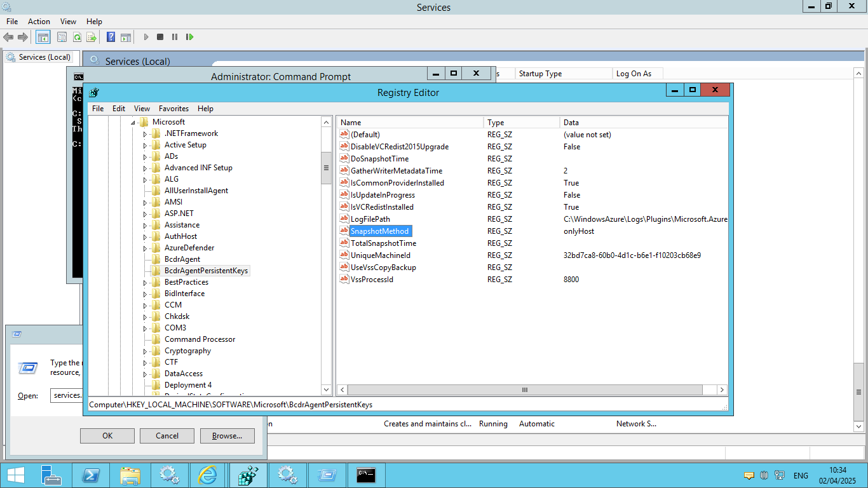The image size is (868, 488).
Task: Open the Windows Start button
Action: pyautogui.click(x=16, y=475)
